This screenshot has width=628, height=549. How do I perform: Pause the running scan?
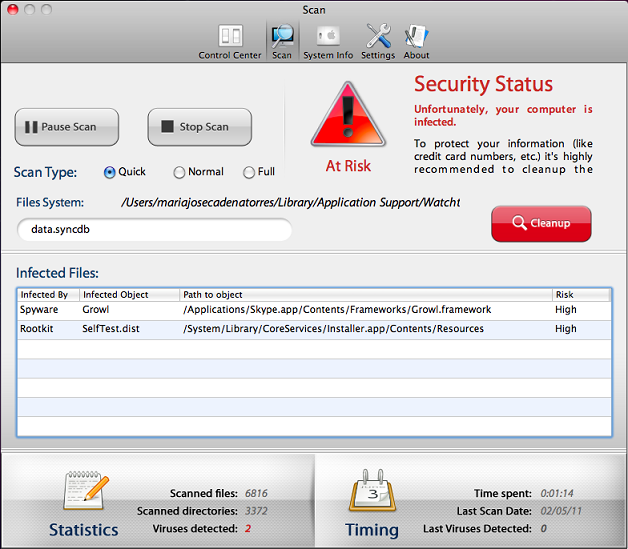(67, 127)
